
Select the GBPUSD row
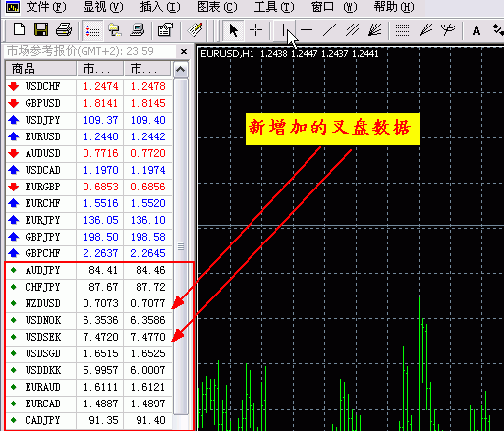pyautogui.click(x=88, y=103)
